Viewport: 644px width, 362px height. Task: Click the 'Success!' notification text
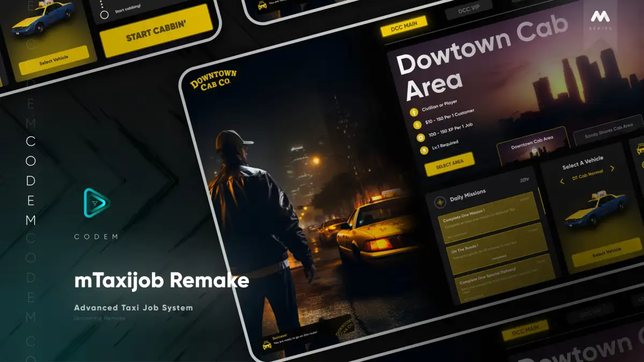(x=280, y=337)
